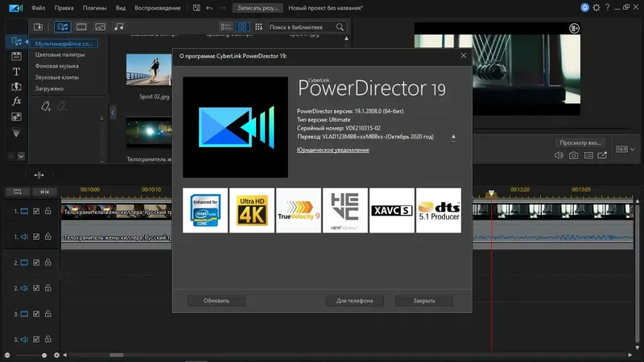Lock video track 3 with the padlock

pyautogui.click(x=48, y=314)
